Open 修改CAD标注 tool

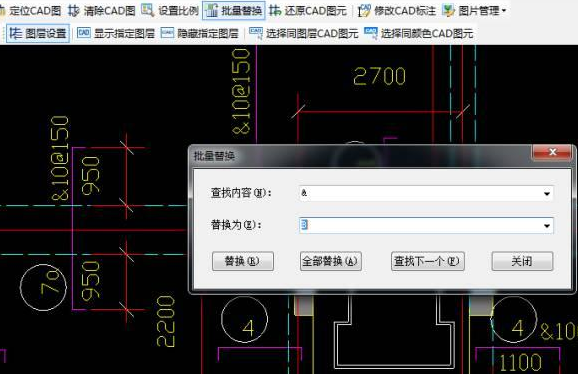click(397, 11)
